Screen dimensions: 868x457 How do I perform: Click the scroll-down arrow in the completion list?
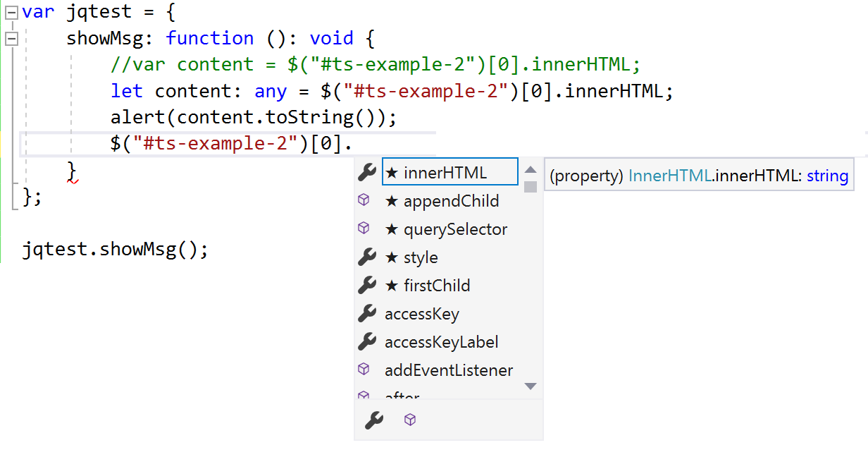tap(531, 386)
